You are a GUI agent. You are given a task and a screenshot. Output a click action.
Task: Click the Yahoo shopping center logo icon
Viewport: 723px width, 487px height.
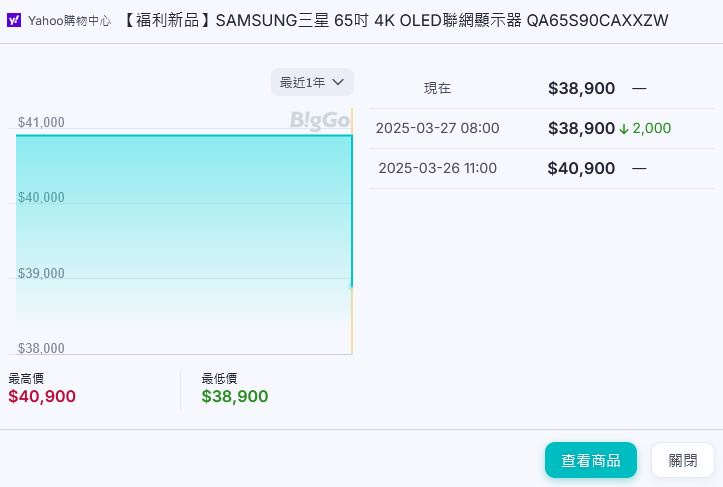point(15,20)
